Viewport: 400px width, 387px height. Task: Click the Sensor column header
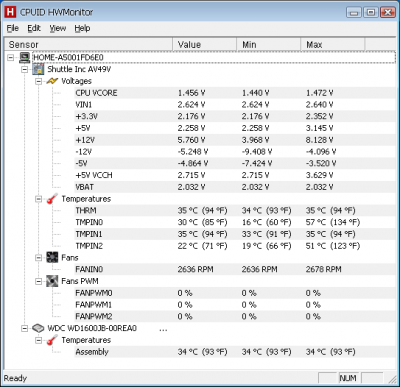click(88, 44)
